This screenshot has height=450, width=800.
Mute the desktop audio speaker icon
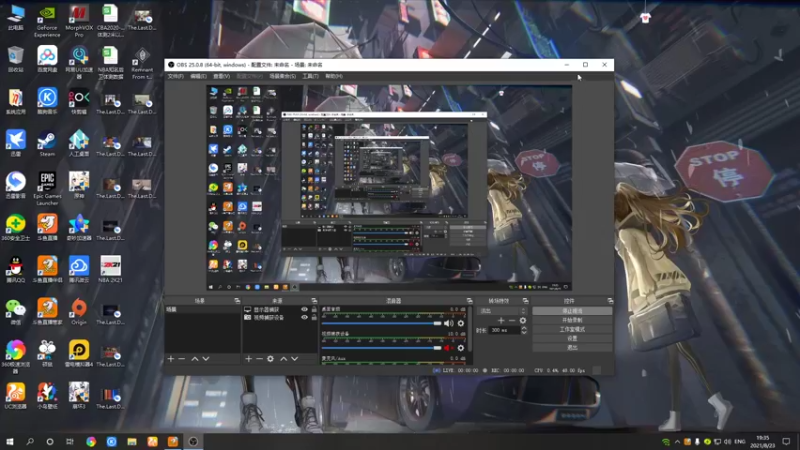448,323
